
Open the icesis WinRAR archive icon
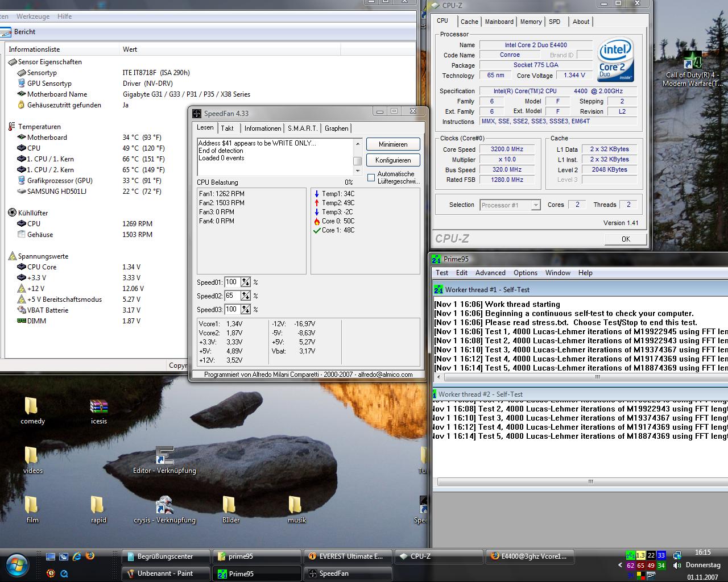tap(99, 410)
